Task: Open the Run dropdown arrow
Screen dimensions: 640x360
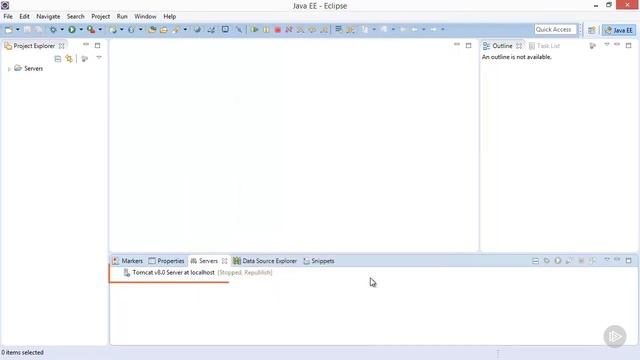Action: 81,29
